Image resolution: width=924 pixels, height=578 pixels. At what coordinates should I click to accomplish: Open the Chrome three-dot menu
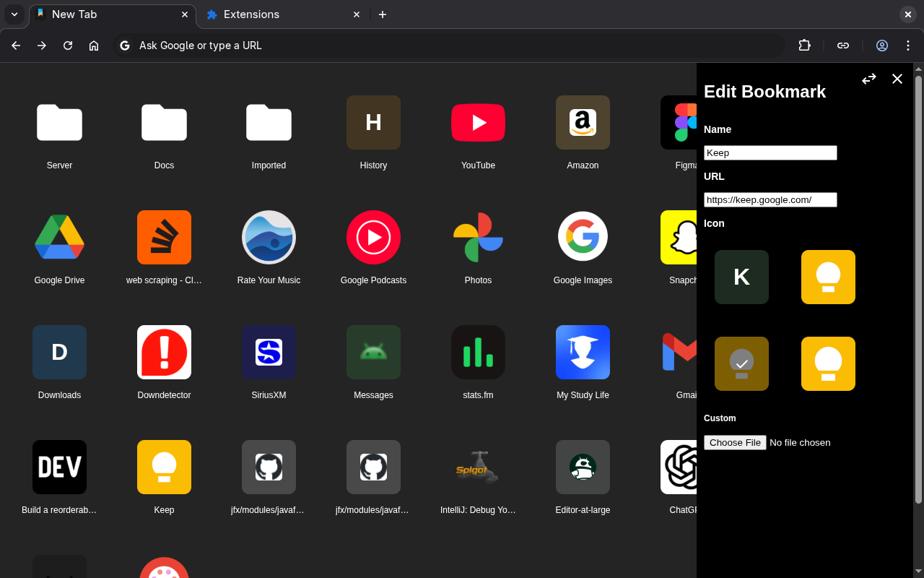pyautogui.click(x=908, y=46)
